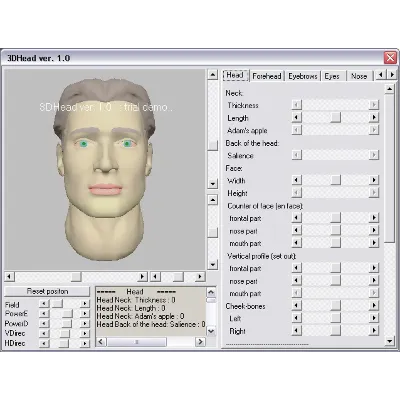Open the Eyebrows tab
Viewport: 400px width, 400px height.
[303, 76]
